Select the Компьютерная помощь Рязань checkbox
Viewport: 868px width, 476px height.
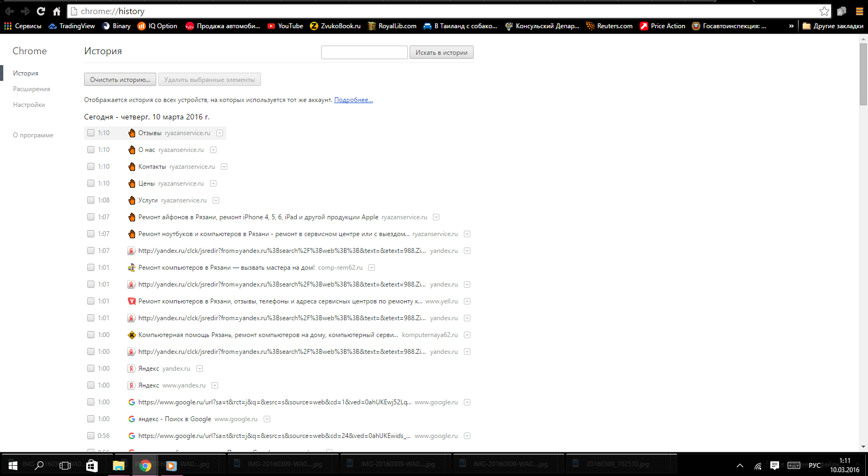pos(91,335)
